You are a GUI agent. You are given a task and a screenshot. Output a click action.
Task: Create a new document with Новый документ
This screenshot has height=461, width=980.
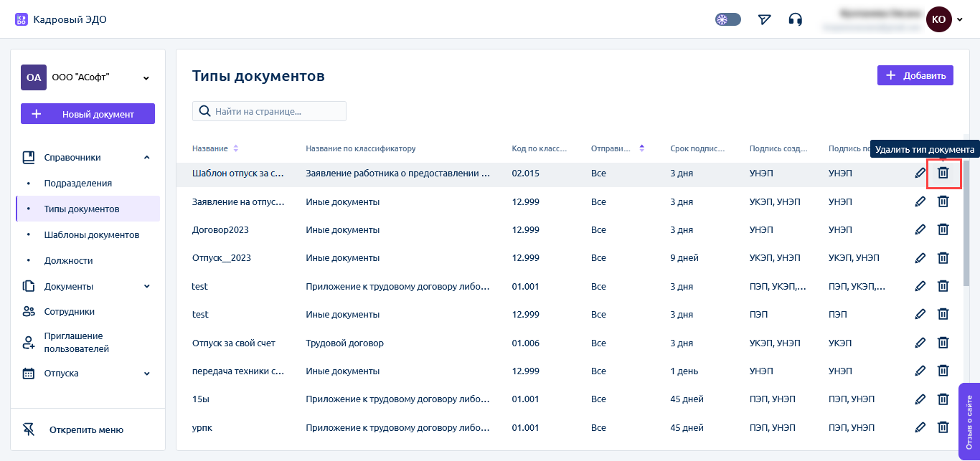(x=88, y=114)
